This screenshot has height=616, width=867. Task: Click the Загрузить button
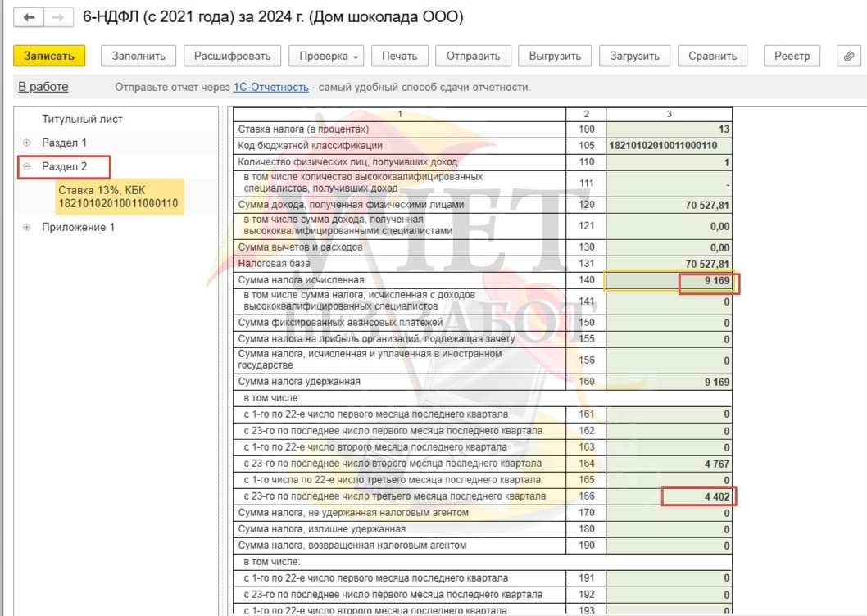pos(635,56)
